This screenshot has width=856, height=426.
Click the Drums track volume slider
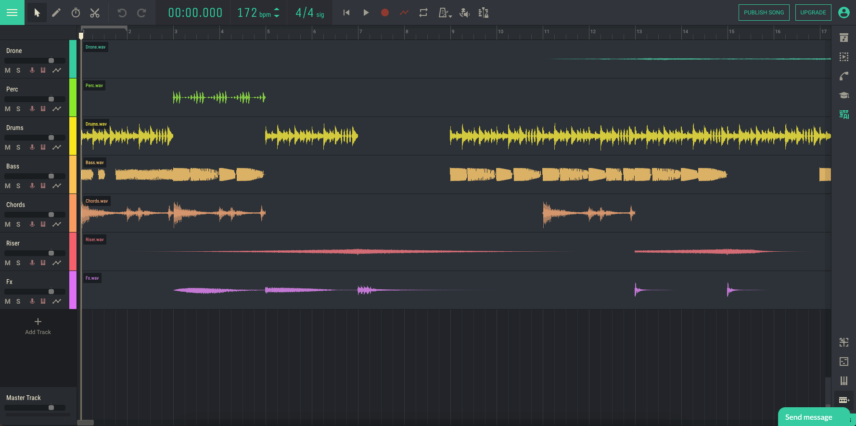(35, 138)
